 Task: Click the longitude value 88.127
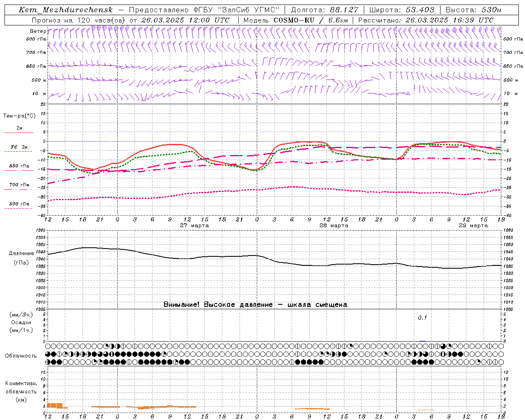[344, 10]
